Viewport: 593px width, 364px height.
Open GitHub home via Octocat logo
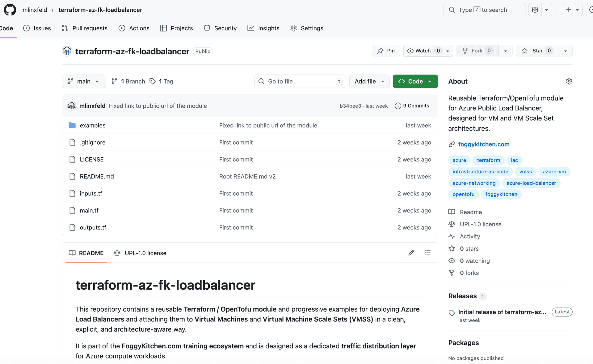click(10, 10)
